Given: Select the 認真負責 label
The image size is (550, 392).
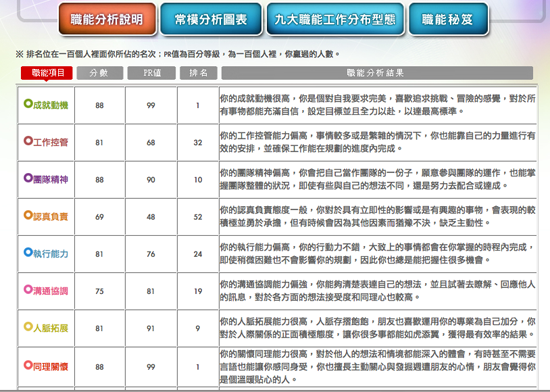Looking at the screenshot, I should (x=51, y=217).
